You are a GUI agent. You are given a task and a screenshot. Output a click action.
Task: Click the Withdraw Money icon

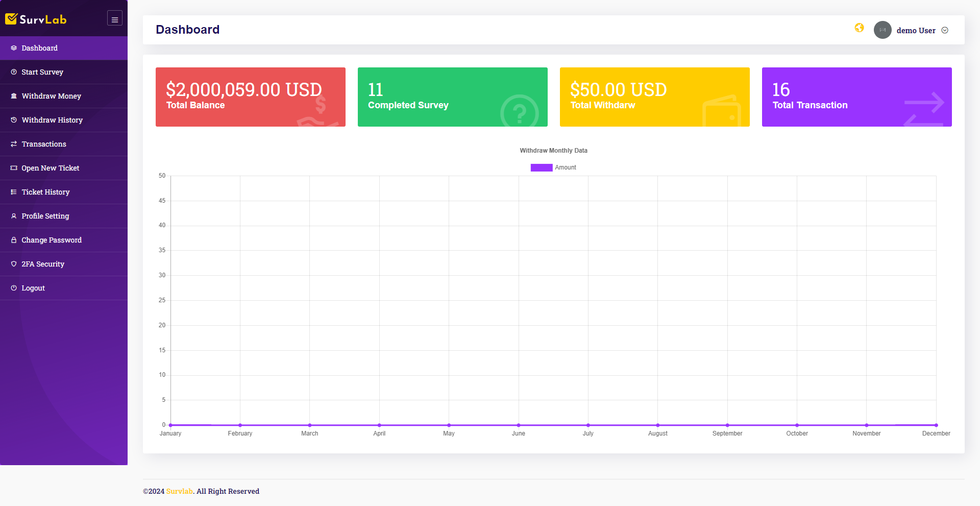13,96
